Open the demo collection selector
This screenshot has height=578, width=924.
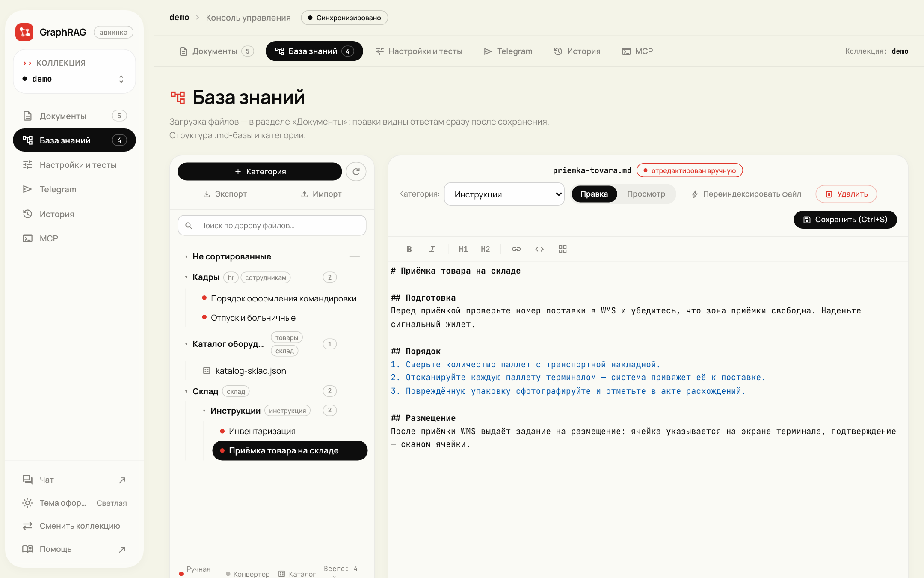coord(74,79)
